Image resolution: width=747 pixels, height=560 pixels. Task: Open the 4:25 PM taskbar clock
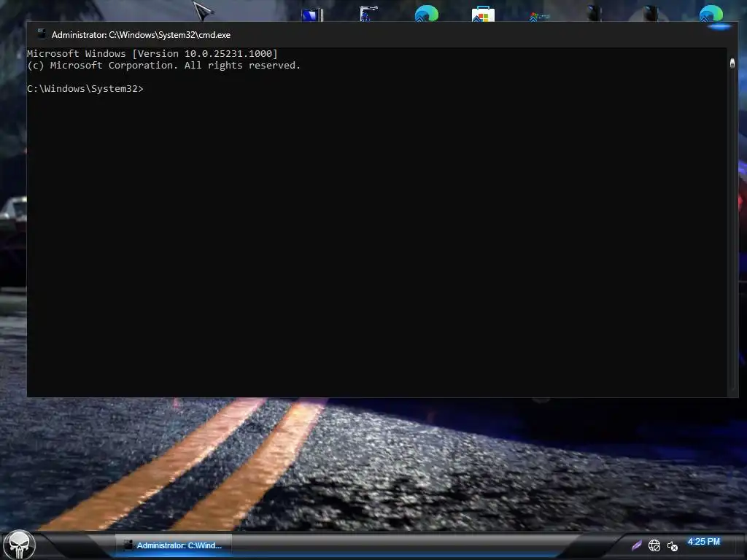(x=704, y=542)
